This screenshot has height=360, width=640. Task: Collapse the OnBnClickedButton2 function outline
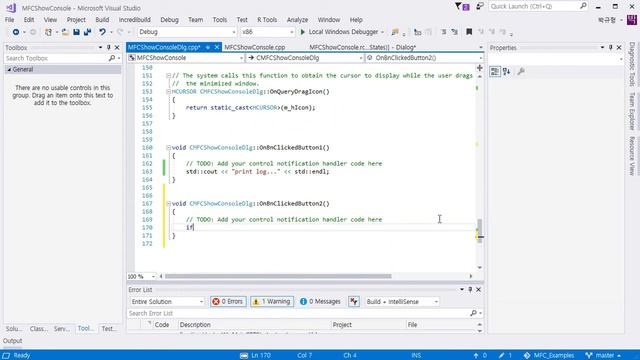(x=168, y=204)
